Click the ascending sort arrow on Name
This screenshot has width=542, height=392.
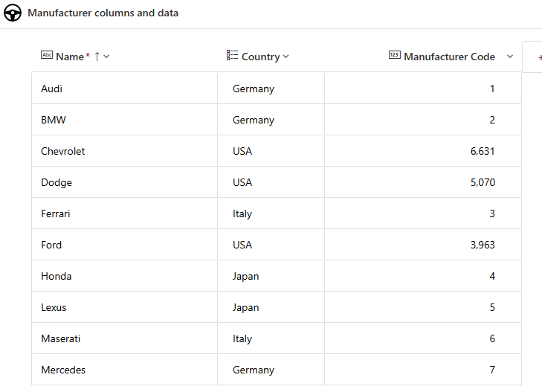tap(97, 57)
